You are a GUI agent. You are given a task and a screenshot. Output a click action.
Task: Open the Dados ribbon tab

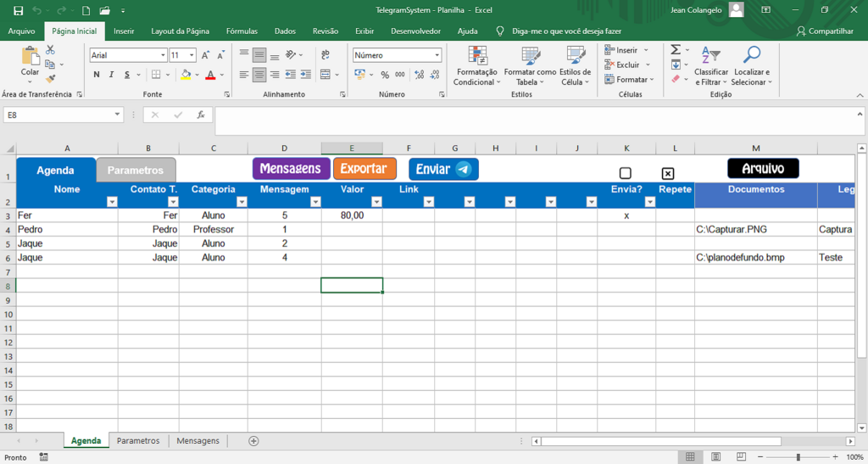coord(285,31)
